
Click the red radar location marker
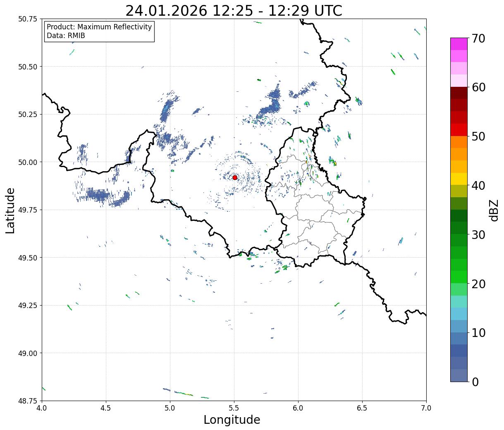pos(235,177)
